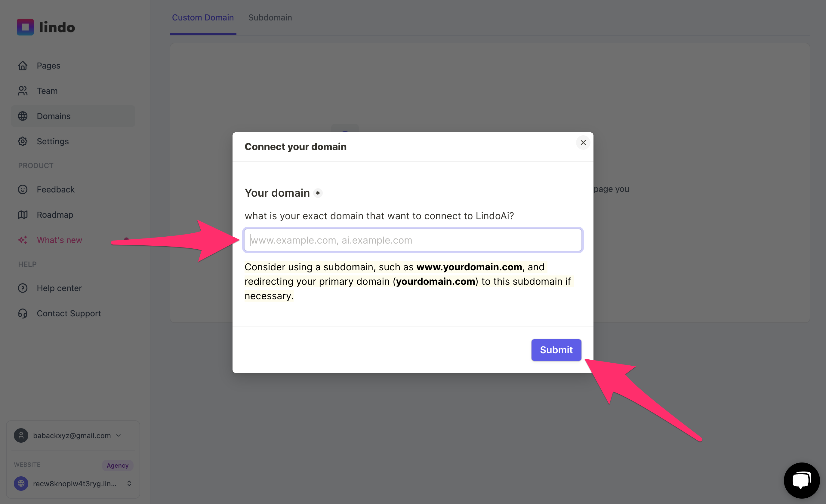Click the lindo wordmark text
This screenshot has height=504, width=826.
click(x=57, y=27)
